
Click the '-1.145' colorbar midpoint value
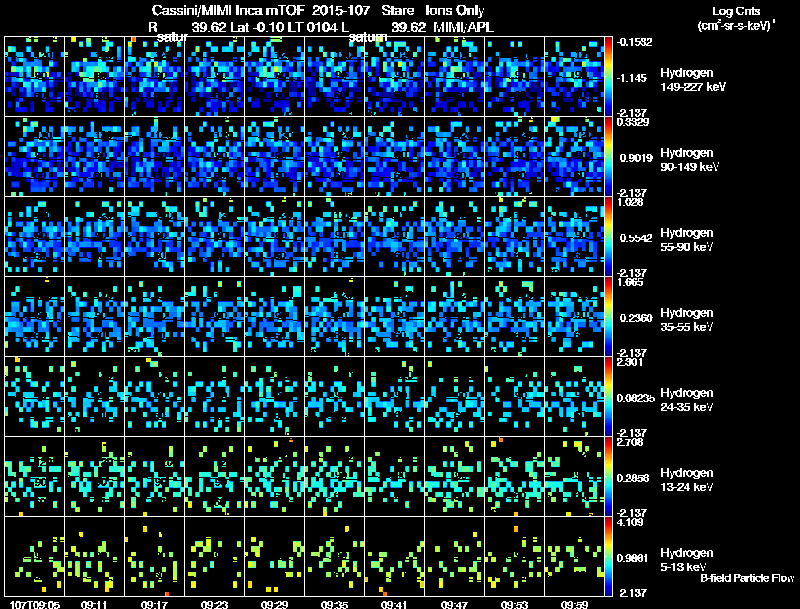pyautogui.click(x=632, y=78)
